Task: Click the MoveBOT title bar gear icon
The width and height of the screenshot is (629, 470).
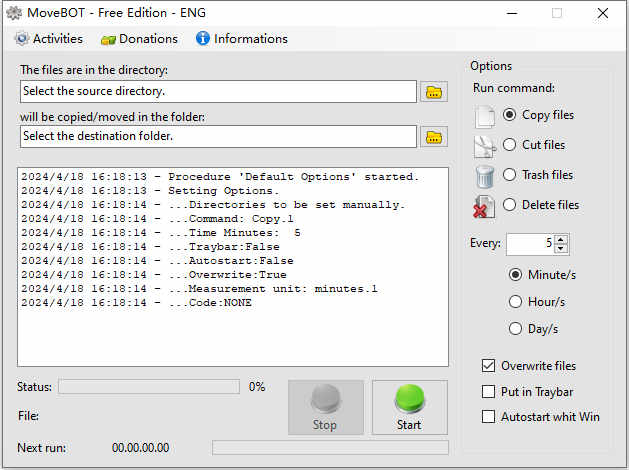Action: coord(14,13)
